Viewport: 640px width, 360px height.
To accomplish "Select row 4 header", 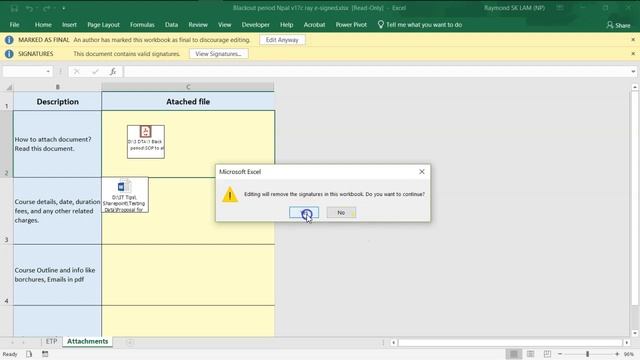I will tap(7, 275).
